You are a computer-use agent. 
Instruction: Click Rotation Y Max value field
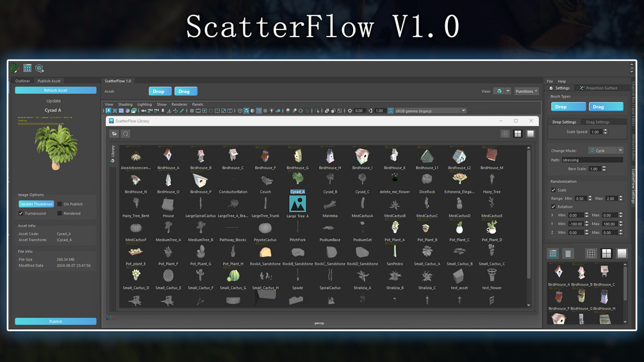[x=610, y=224]
